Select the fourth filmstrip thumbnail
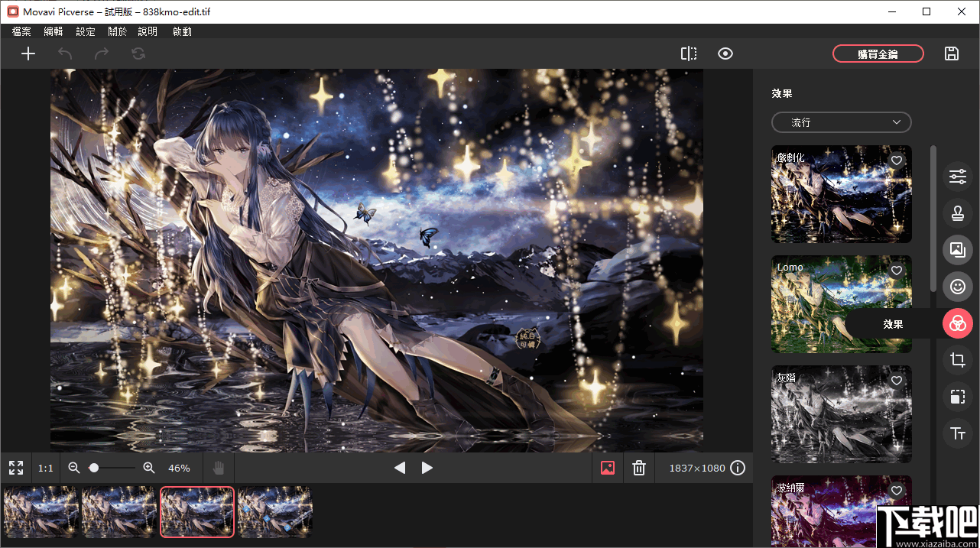This screenshot has height=548, width=980. click(275, 512)
